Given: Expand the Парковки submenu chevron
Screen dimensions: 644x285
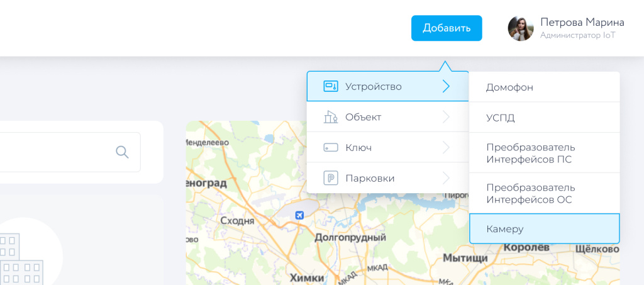Looking at the screenshot, I should pos(447,178).
